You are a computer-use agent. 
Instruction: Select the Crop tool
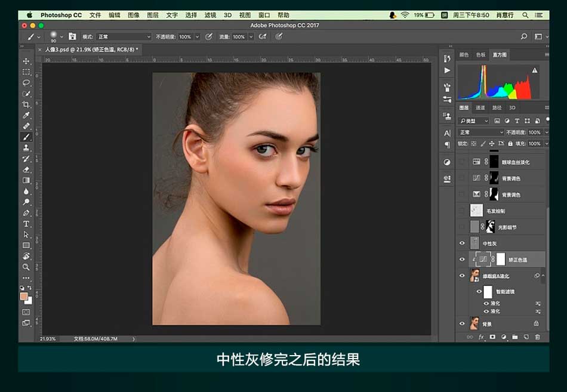pyautogui.click(x=26, y=104)
